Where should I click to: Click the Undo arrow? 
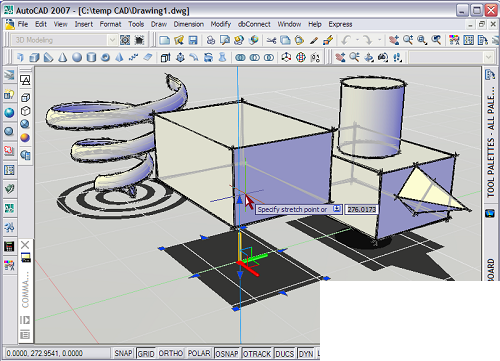[x=346, y=40]
